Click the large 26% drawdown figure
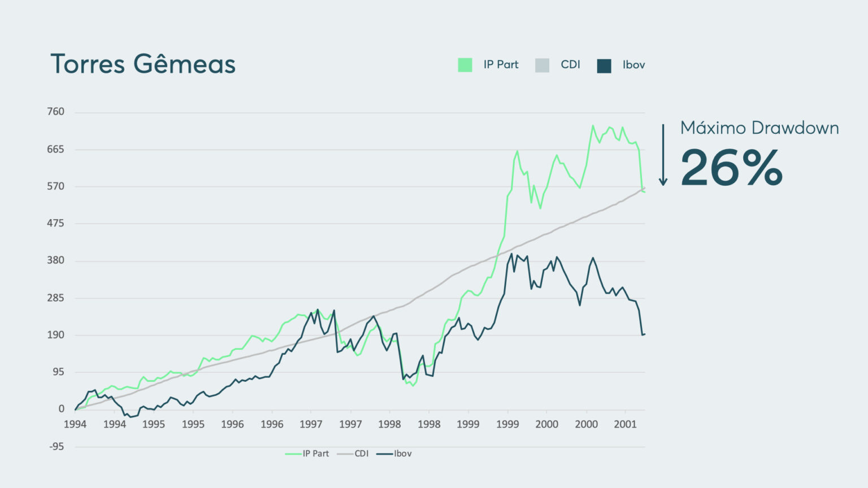The width and height of the screenshot is (868, 488). coord(731,167)
